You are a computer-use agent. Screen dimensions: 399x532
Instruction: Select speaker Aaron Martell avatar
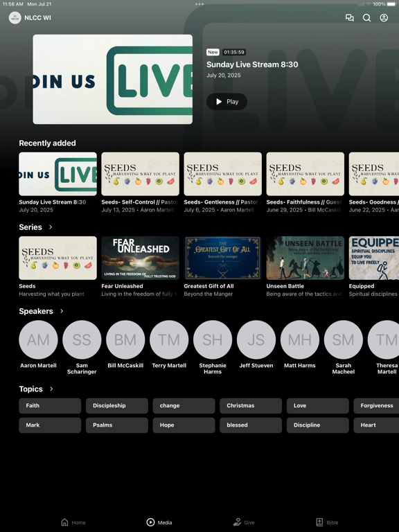pyautogui.click(x=38, y=339)
